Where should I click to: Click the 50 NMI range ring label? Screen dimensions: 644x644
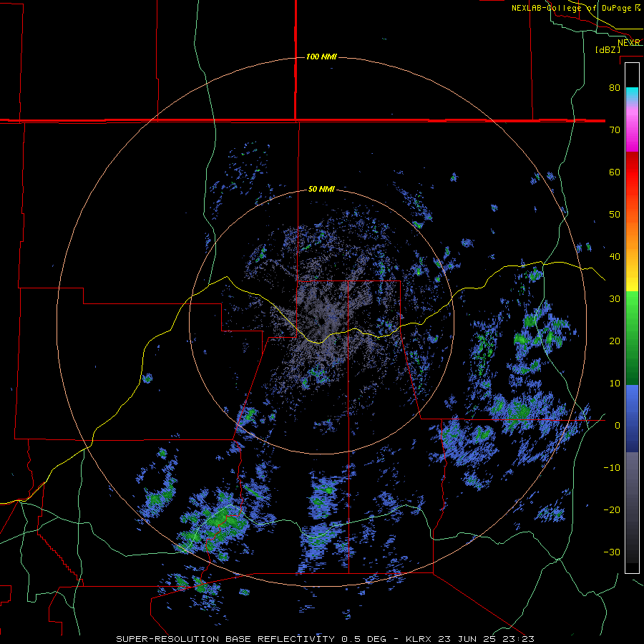[x=321, y=190]
